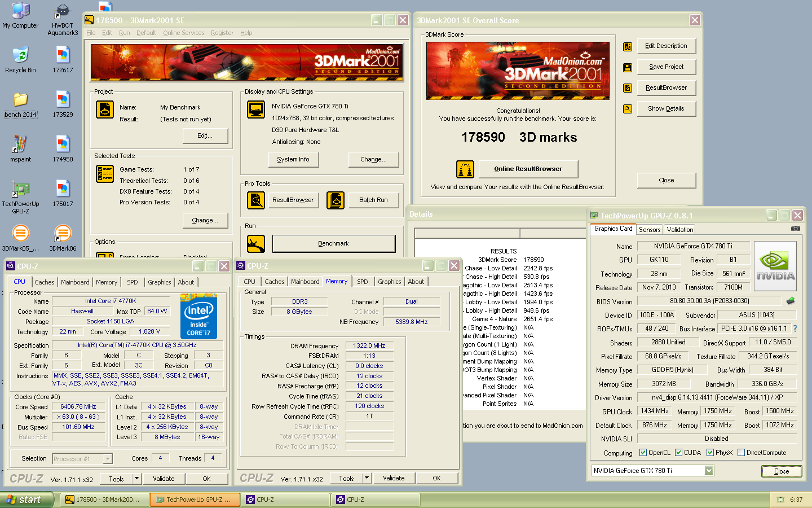The image size is (812, 508).
Task: Open the Online Services menu
Action: point(184,33)
